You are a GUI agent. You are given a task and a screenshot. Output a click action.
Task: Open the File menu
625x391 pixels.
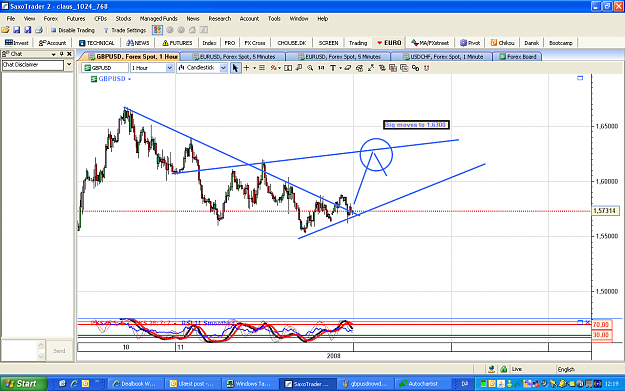[x=10, y=18]
